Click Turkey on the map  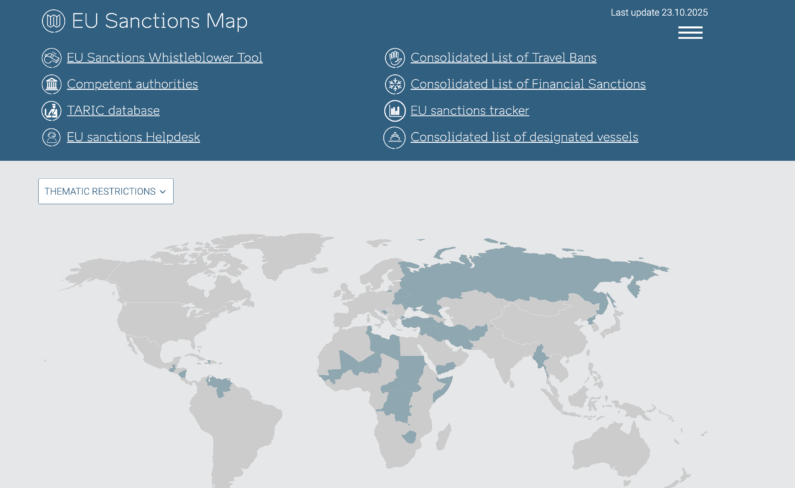(x=417, y=322)
